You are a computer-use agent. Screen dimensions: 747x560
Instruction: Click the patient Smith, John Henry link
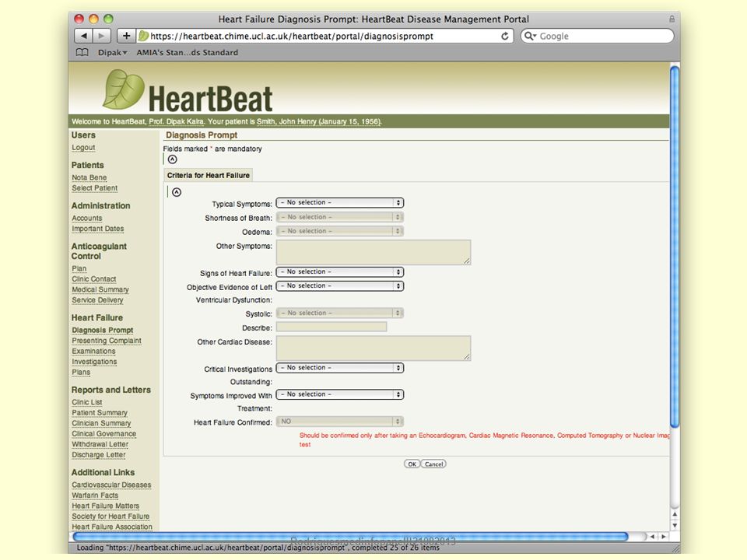[x=319, y=121]
